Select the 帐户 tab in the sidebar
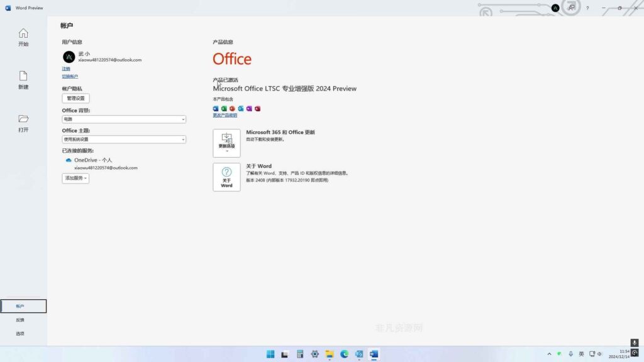 point(23,306)
